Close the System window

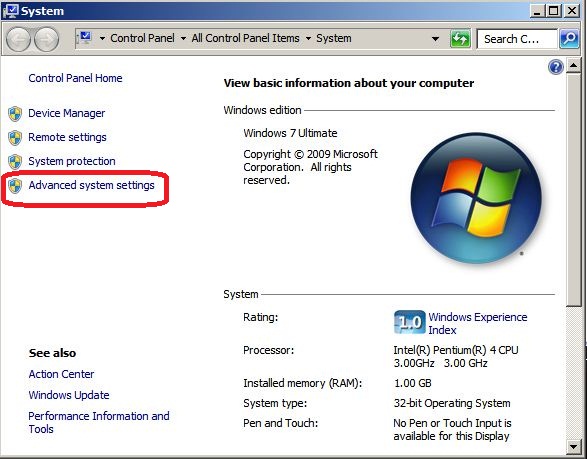pyautogui.click(x=572, y=10)
